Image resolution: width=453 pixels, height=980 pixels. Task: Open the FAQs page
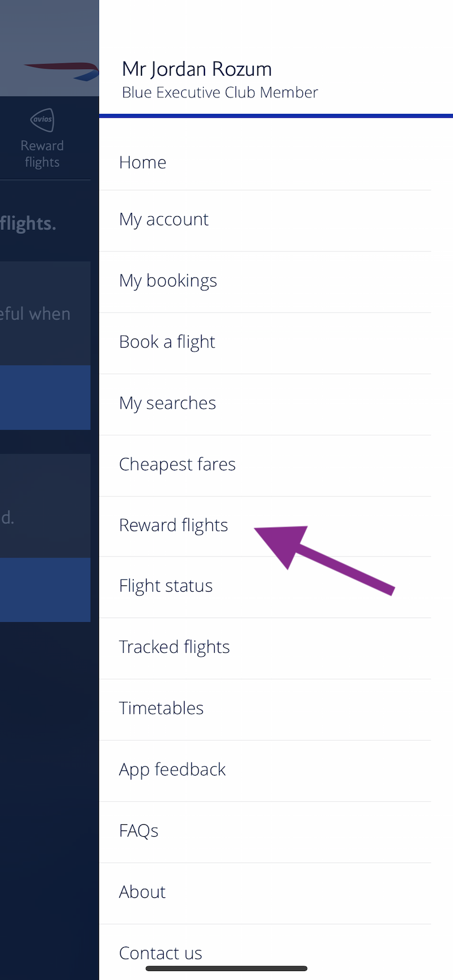tap(265, 831)
